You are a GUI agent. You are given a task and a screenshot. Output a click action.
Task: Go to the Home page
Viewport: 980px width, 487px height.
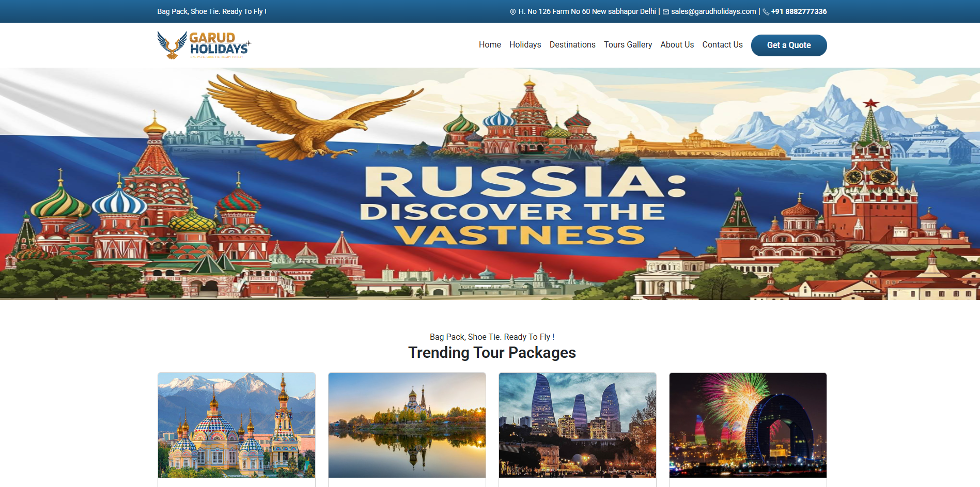click(x=489, y=45)
